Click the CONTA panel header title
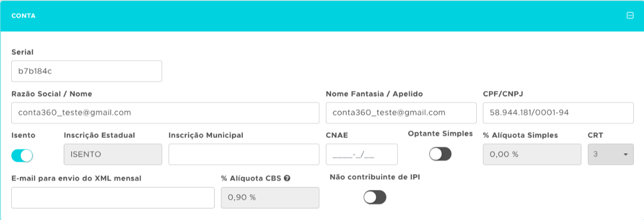 pos(23,16)
